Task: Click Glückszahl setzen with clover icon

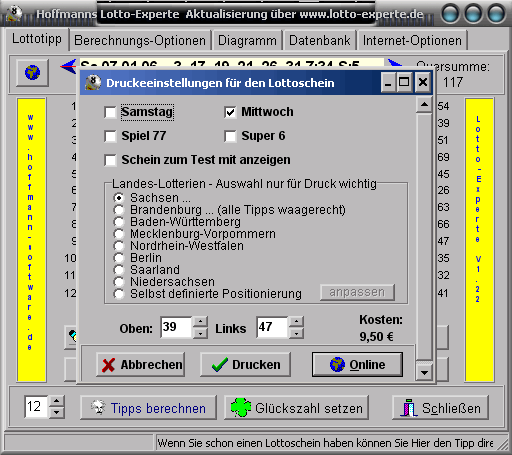Action: [x=296, y=408]
